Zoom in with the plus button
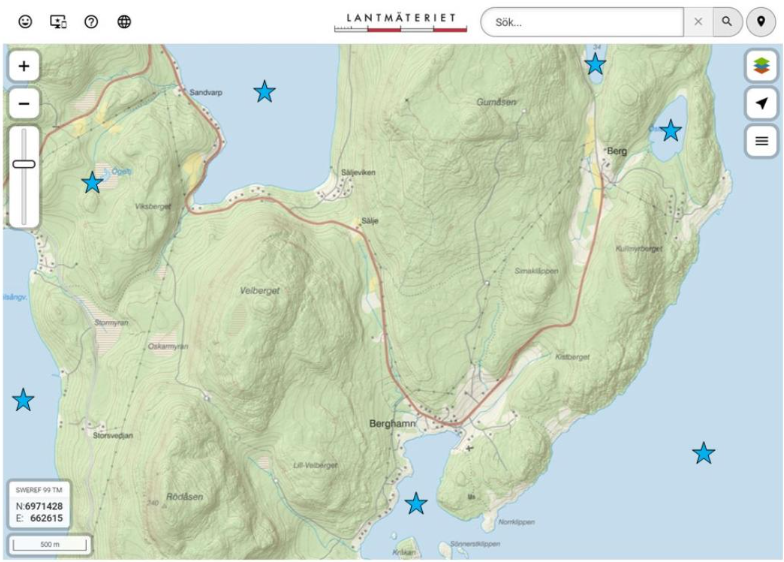 (24, 66)
